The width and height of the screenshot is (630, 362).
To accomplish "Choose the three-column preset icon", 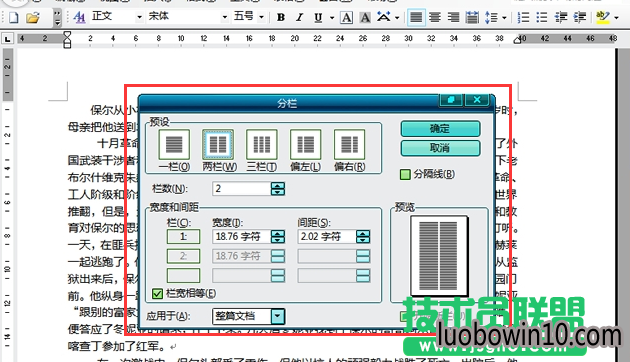I will (x=262, y=145).
